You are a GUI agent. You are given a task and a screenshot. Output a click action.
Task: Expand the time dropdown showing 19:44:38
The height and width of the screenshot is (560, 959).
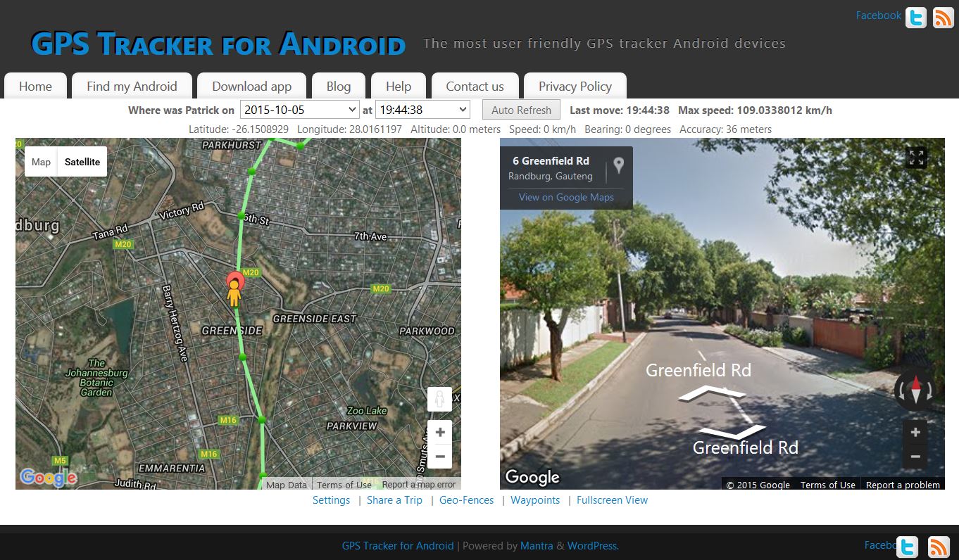pyautogui.click(x=422, y=110)
